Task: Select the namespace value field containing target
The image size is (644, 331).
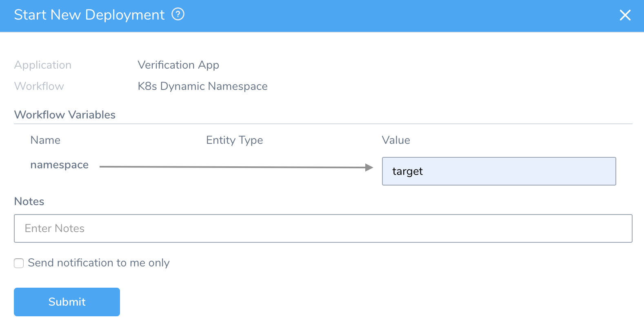Action: [x=499, y=171]
